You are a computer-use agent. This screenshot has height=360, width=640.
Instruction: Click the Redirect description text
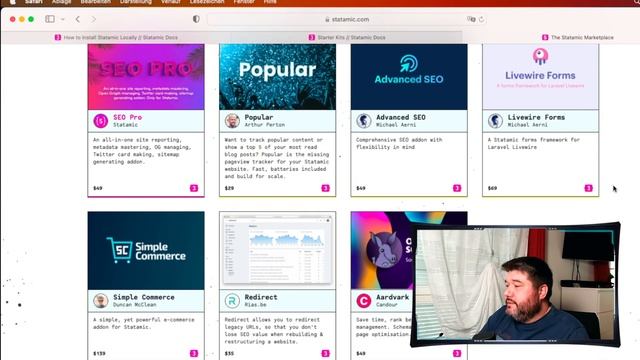point(274,331)
